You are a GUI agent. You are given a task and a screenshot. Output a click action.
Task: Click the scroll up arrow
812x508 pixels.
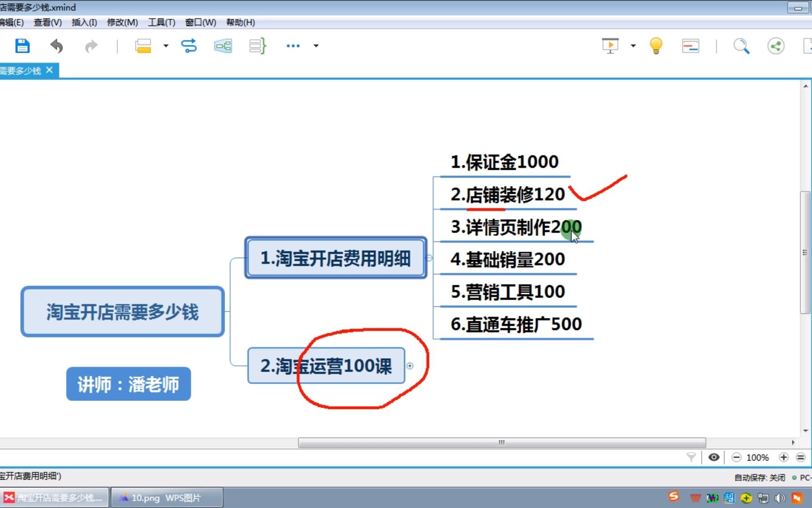click(x=805, y=86)
